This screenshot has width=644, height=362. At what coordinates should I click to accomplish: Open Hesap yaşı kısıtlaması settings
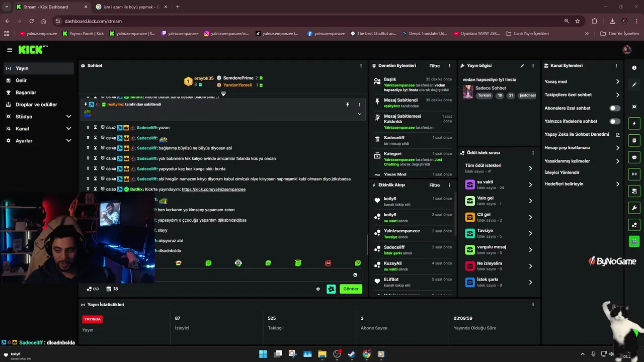(582, 148)
